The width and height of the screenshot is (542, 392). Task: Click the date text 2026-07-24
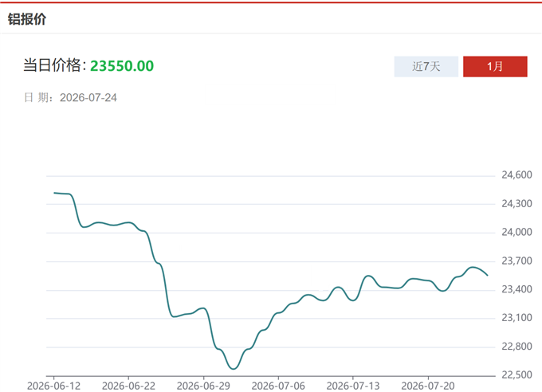88,97
